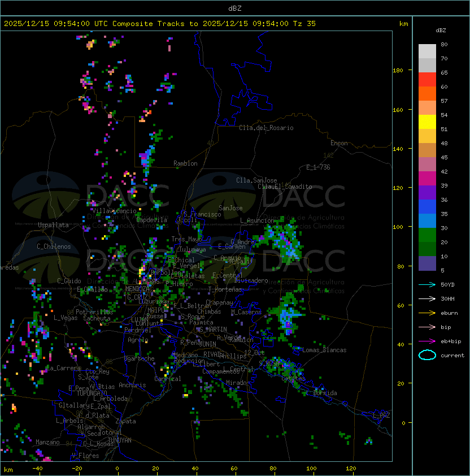This screenshot has width=470, height=476.
Task: Pick the purple 36–39 dBZ swatch
Action: pos(427,192)
